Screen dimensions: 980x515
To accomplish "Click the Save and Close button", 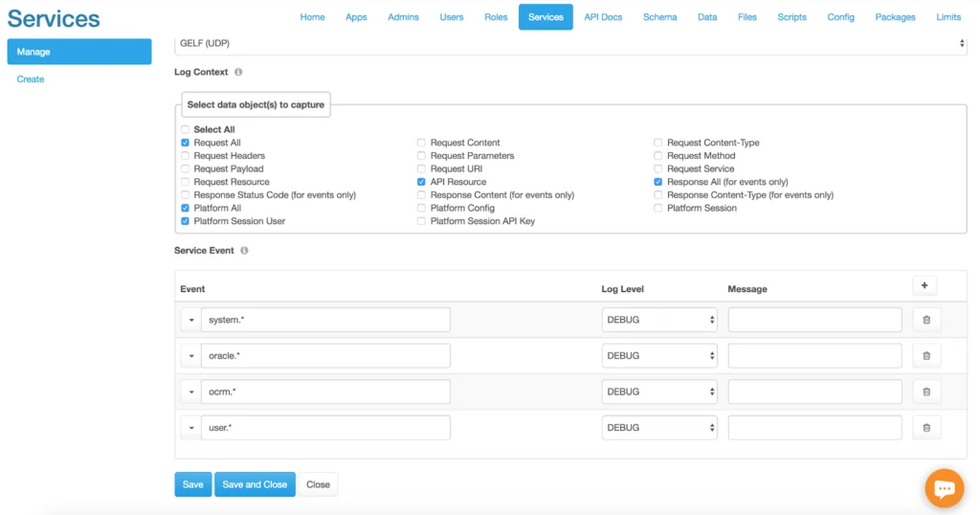I will (x=255, y=484).
